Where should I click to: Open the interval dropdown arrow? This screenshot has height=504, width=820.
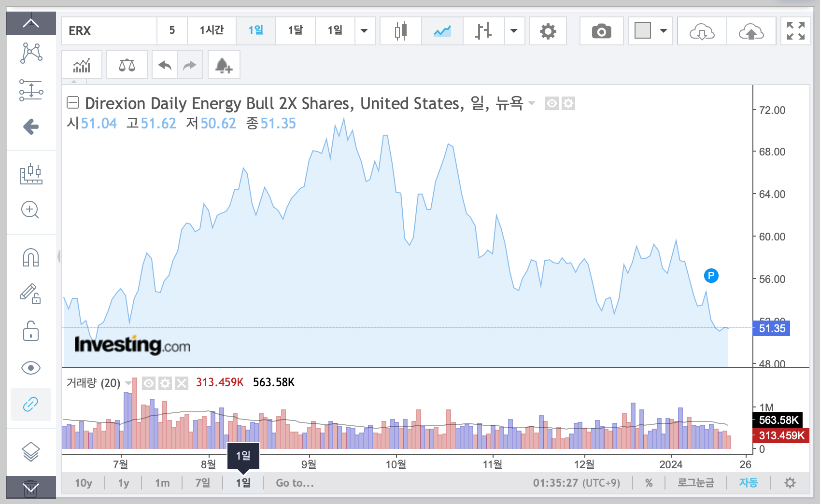click(x=365, y=31)
